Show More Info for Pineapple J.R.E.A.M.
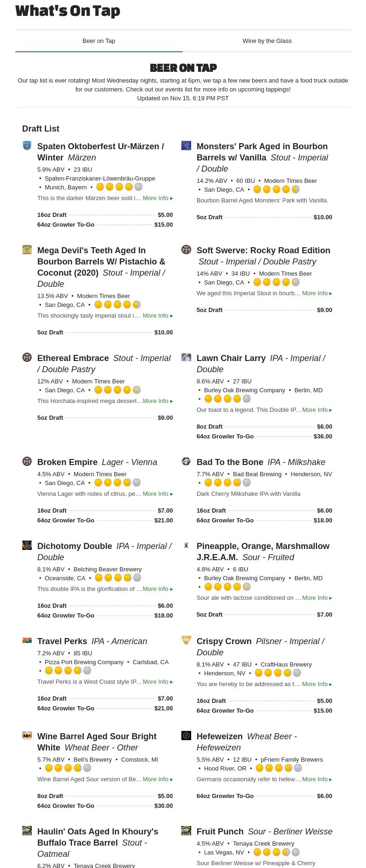366x868 pixels. (317, 598)
